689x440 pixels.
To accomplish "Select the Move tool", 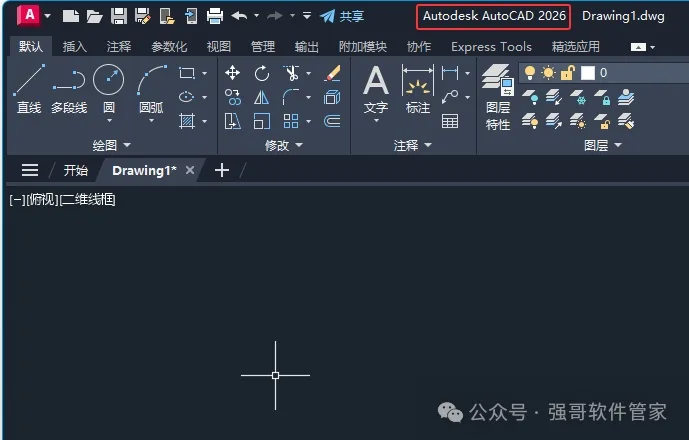I will coord(232,73).
